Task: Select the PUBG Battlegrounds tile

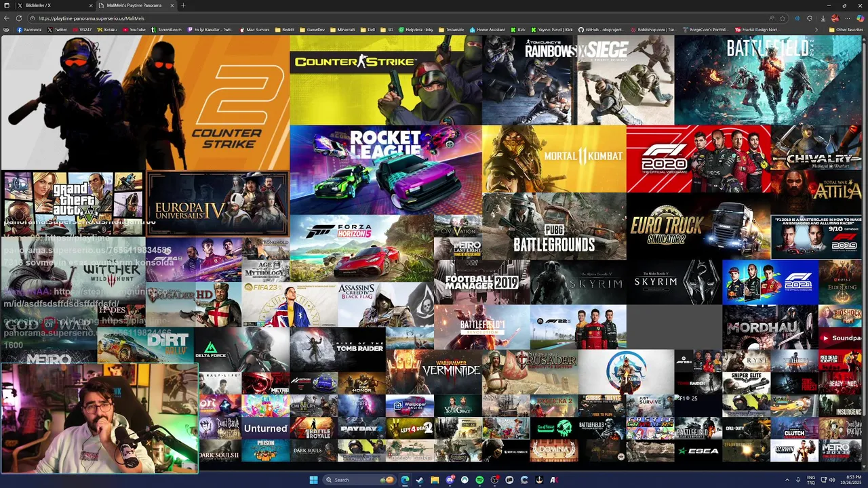Action: click(554, 226)
